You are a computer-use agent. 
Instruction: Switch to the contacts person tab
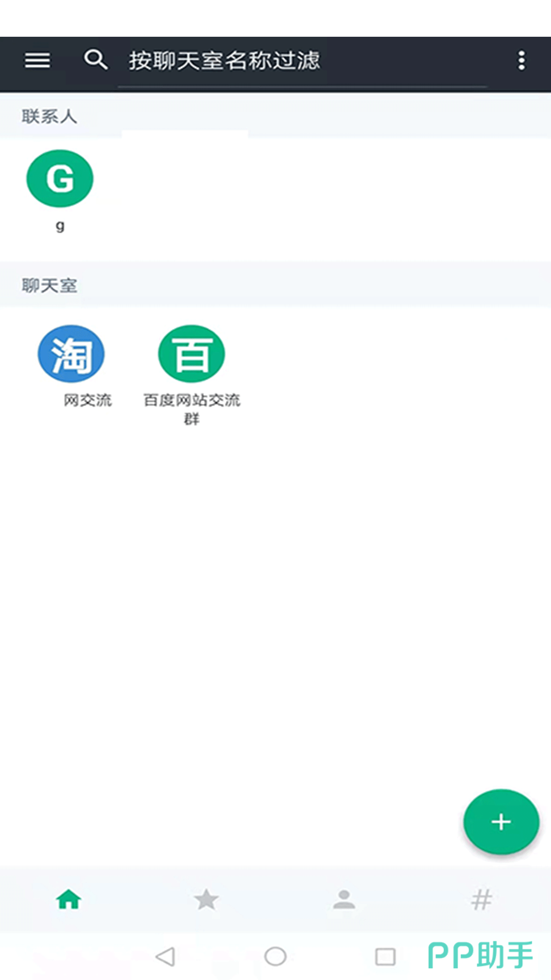[344, 899]
